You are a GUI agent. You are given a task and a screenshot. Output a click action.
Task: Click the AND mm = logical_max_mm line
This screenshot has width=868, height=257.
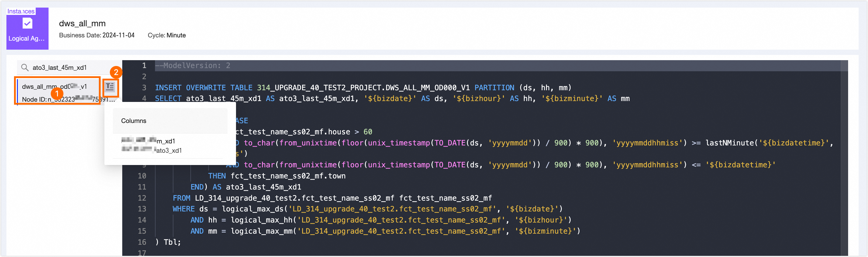(385, 231)
